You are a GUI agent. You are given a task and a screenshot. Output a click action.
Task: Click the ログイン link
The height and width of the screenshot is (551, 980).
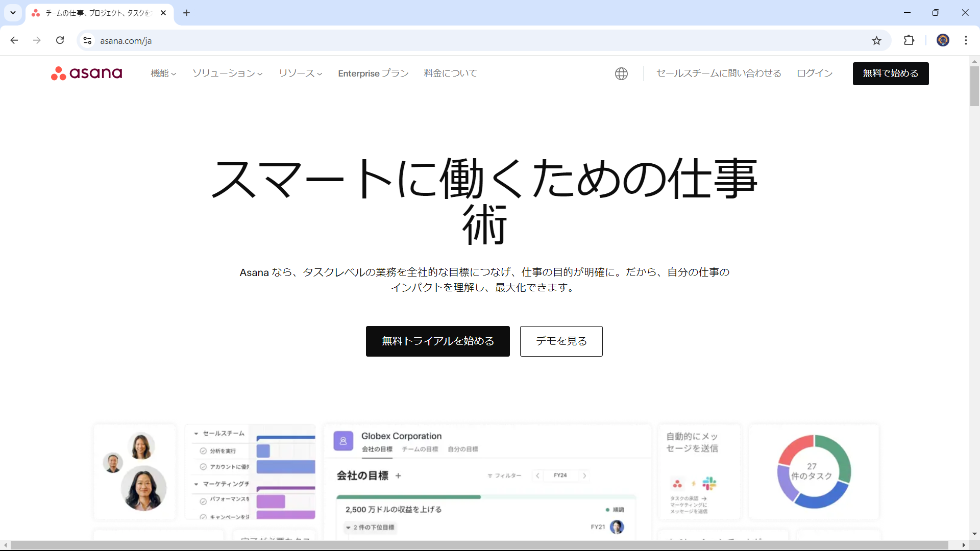(815, 73)
